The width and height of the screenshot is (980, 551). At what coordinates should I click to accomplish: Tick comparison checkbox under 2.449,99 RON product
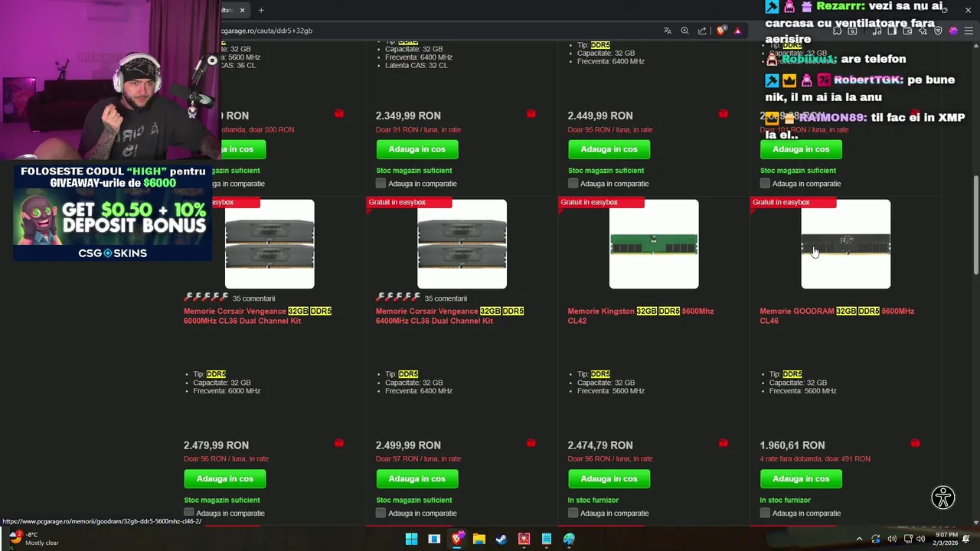(573, 184)
